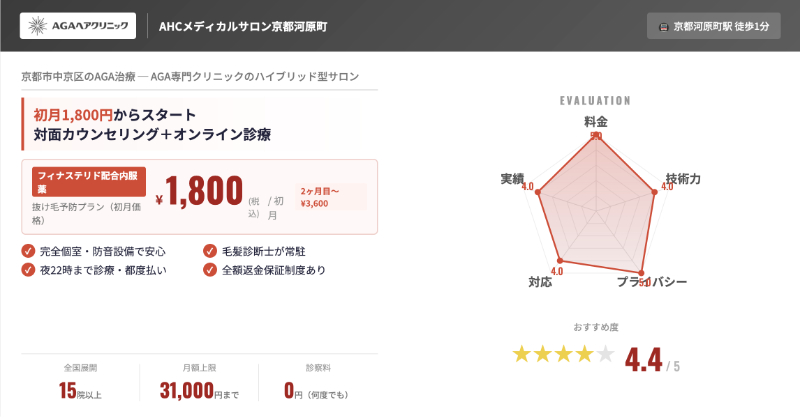Screen dimensions: 800x418
Task: Click the 夜22時まで診療・都度払い checkmark icon
Action: pos(27,270)
